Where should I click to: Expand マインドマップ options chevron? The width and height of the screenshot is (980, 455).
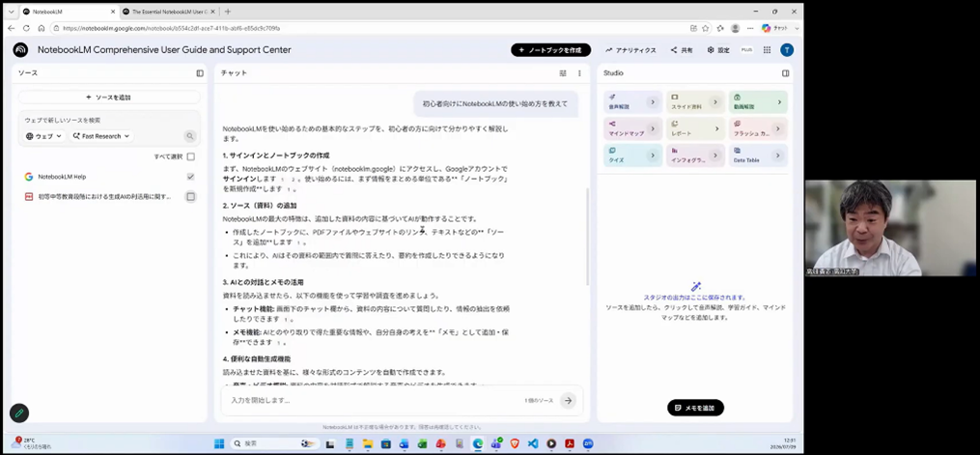(653, 128)
